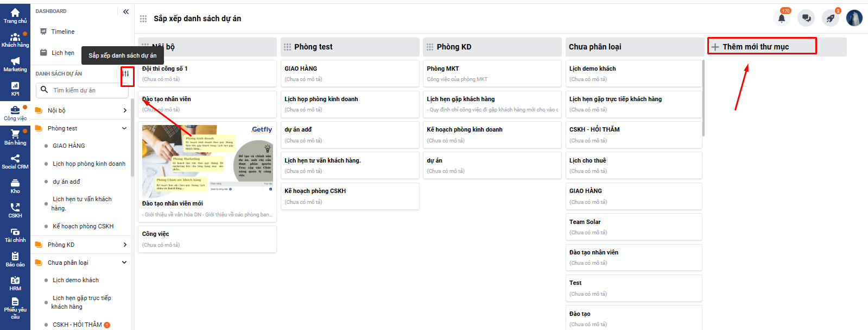This screenshot has height=330, width=868.
Task: Collapse the Phòng test folder
Action: [x=124, y=128]
